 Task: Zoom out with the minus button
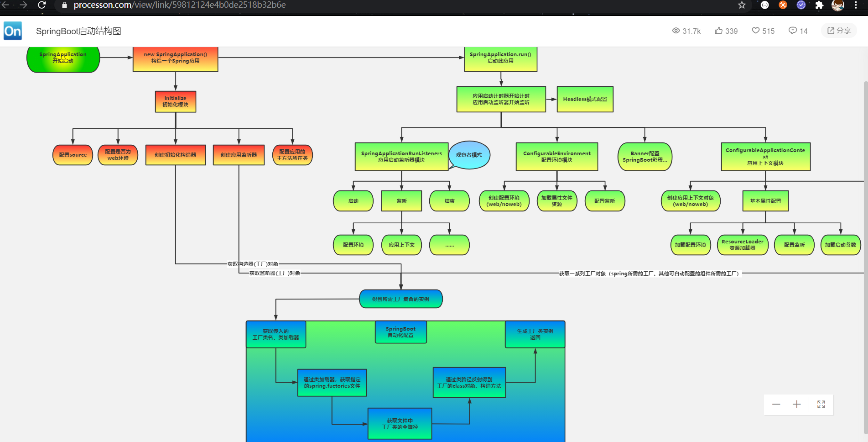(x=776, y=405)
